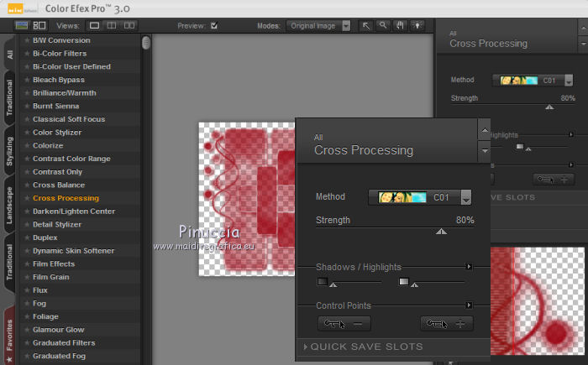The height and width of the screenshot is (365, 588).
Task: Click the up arrow in background Cross Processing header
Action: tap(583, 28)
